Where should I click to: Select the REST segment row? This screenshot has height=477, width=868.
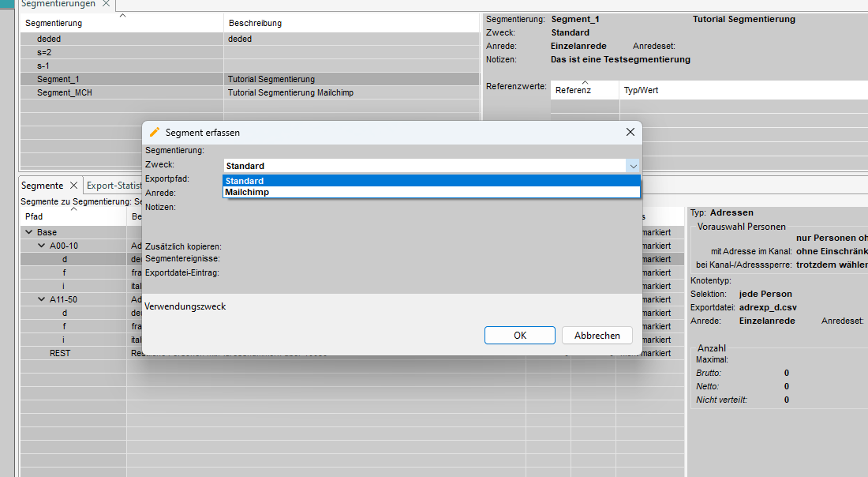[x=60, y=353]
